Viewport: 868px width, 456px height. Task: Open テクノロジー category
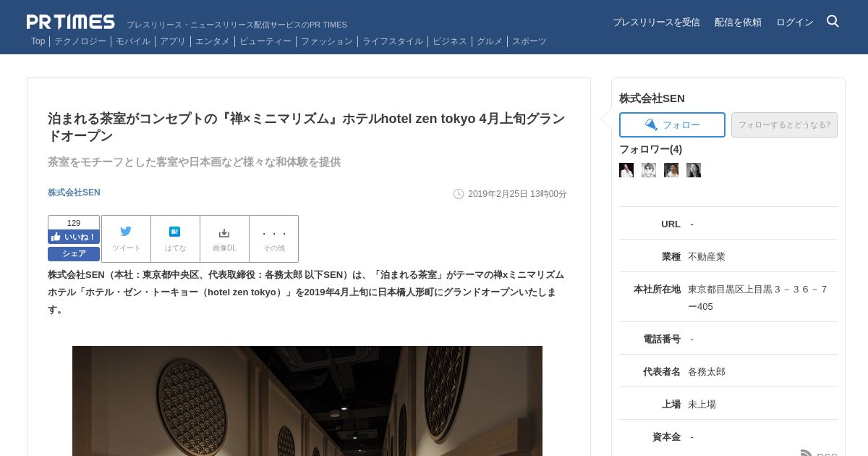tap(80, 41)
